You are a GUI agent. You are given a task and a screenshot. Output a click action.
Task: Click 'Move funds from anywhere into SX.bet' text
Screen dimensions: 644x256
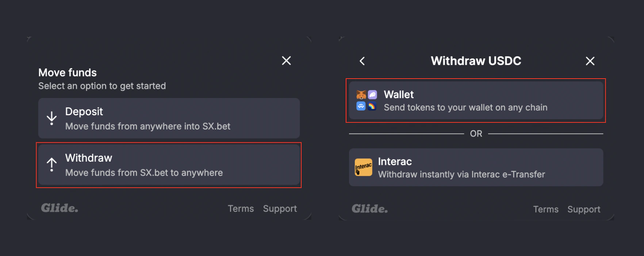point(148,126)
